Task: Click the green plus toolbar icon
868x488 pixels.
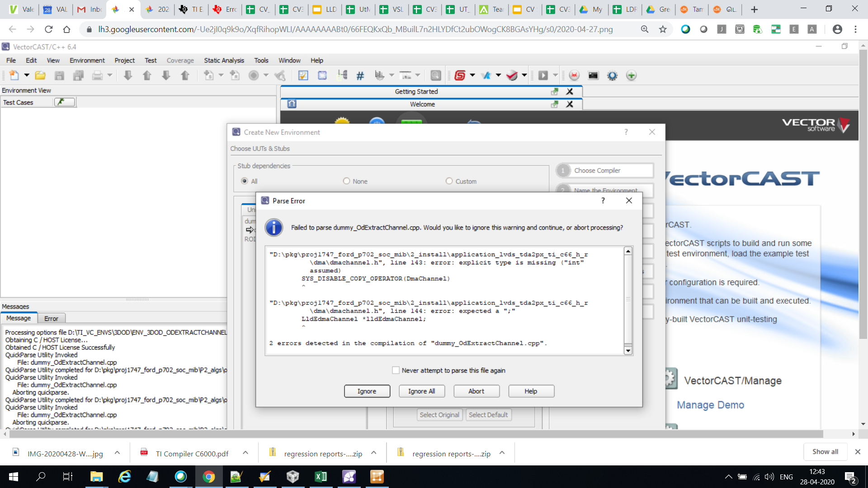Action: 631,75
